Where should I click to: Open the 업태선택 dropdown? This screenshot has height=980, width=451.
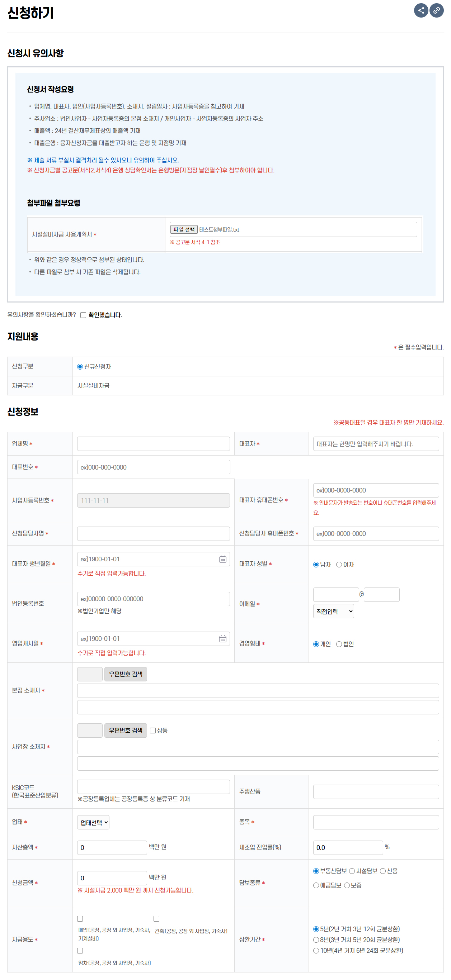93,822
